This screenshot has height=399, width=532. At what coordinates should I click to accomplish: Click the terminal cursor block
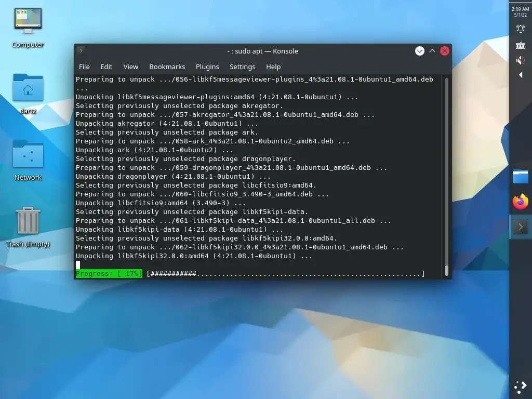78,265
